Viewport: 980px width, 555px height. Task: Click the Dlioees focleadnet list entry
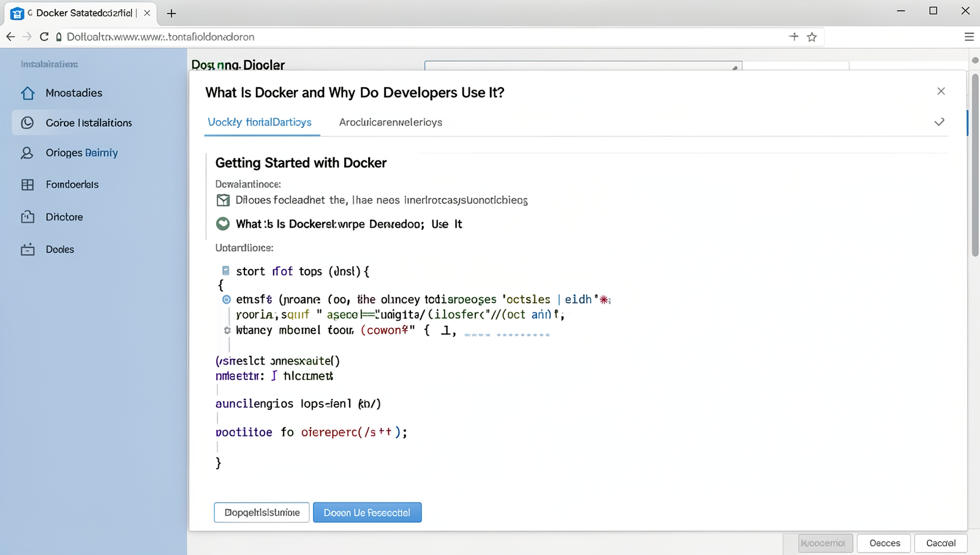[x=382, y=200]
